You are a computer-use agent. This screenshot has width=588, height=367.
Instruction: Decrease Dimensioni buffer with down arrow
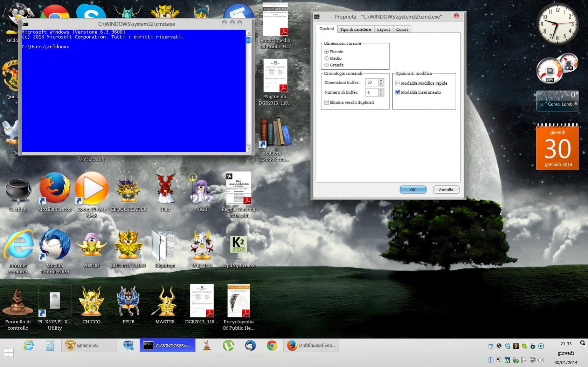(381, 84)
